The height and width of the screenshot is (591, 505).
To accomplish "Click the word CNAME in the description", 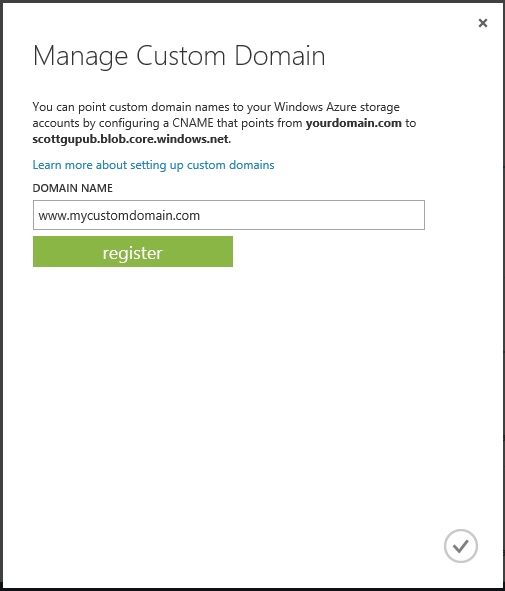I will coord(193,123).
